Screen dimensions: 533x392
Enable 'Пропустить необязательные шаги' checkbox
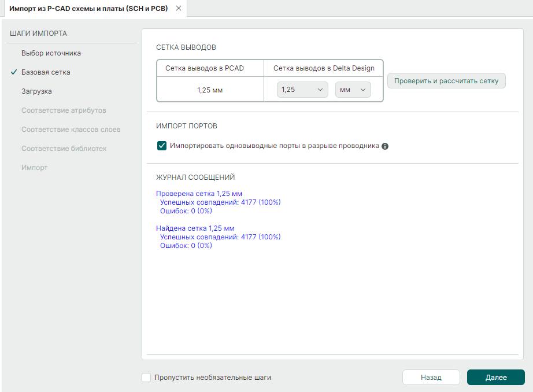click(146, 378)
